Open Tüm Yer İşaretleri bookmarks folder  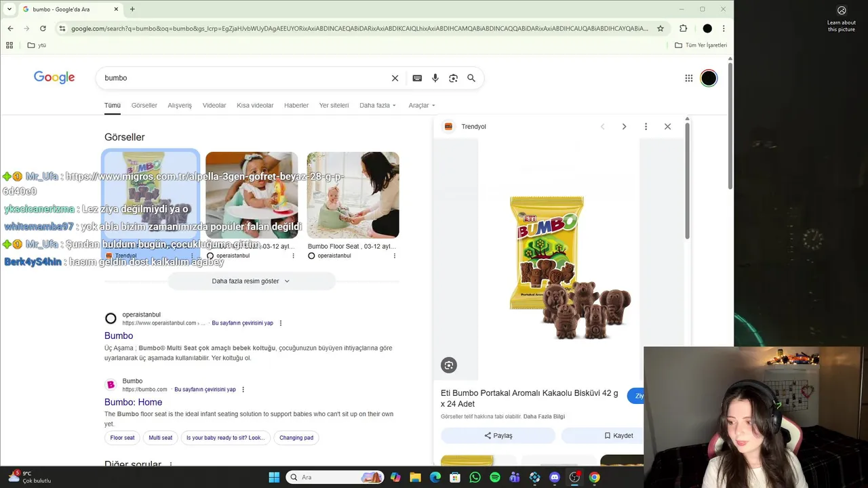point(701,45)
